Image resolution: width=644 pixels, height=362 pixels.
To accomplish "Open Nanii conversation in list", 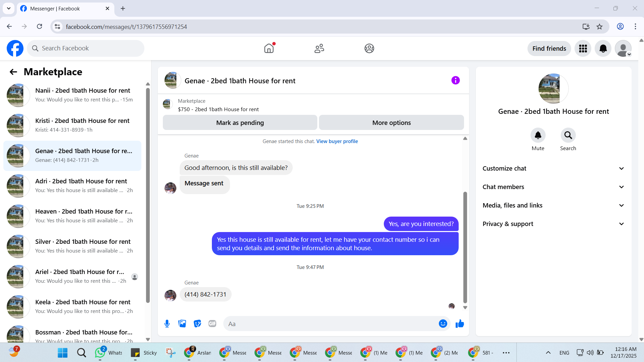I will click(x=72, y=95).
